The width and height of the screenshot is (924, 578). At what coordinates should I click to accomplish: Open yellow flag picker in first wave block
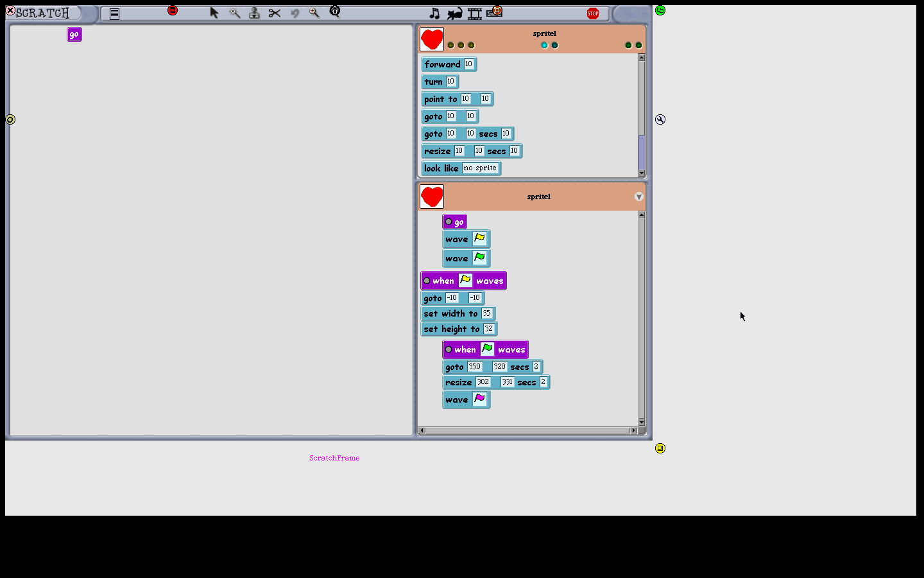[479, 239]
